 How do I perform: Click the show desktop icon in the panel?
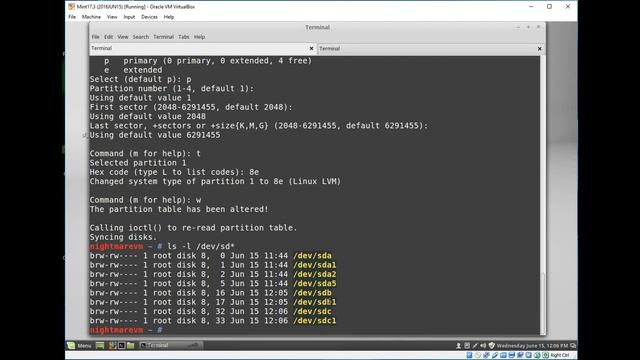point(100,346)
